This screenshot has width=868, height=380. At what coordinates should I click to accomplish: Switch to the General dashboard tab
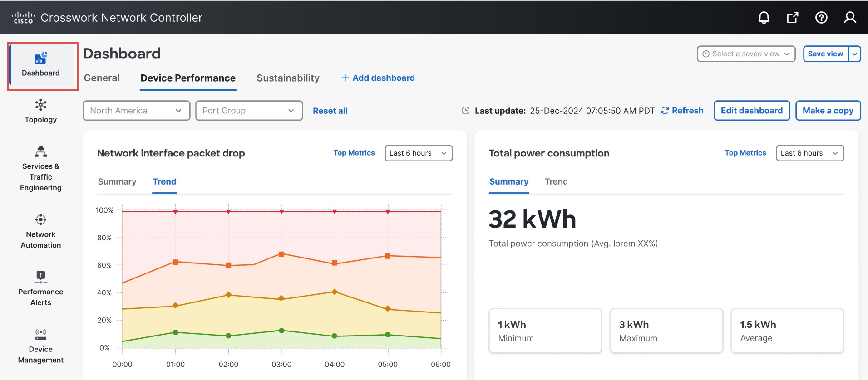pyautogui.click(x=102, y=78)
